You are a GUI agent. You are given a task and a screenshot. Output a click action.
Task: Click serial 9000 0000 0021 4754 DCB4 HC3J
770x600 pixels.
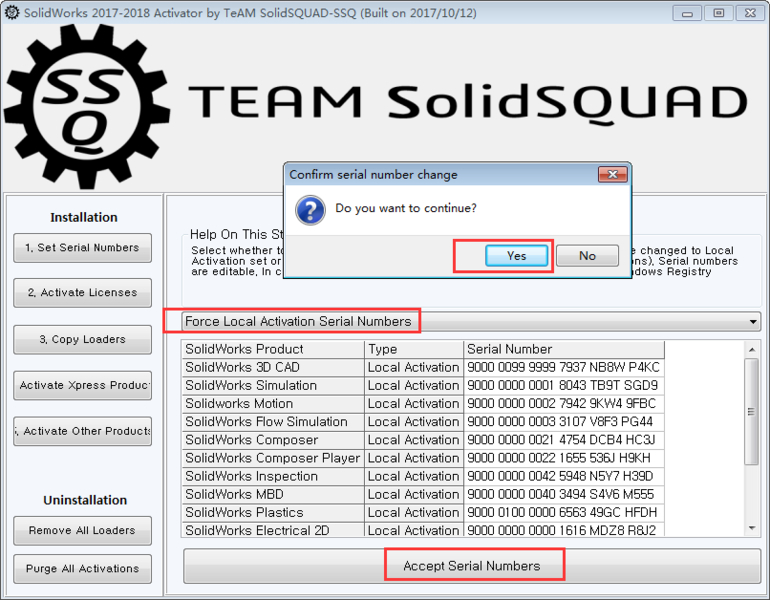[x=564, y=440]
